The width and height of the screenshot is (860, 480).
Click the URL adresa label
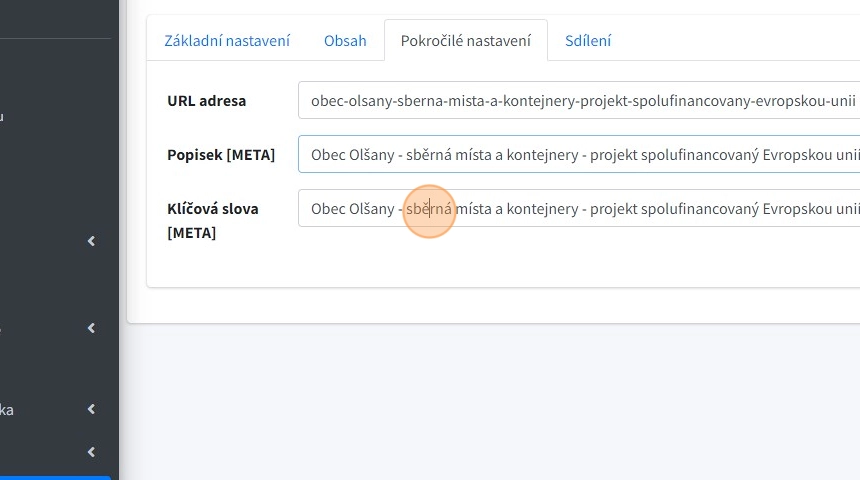(x=206, y=101)
